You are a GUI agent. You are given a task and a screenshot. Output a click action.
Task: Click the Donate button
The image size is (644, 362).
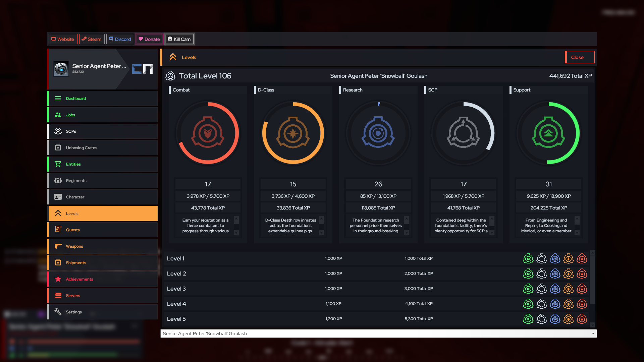[x=149, y=39]
